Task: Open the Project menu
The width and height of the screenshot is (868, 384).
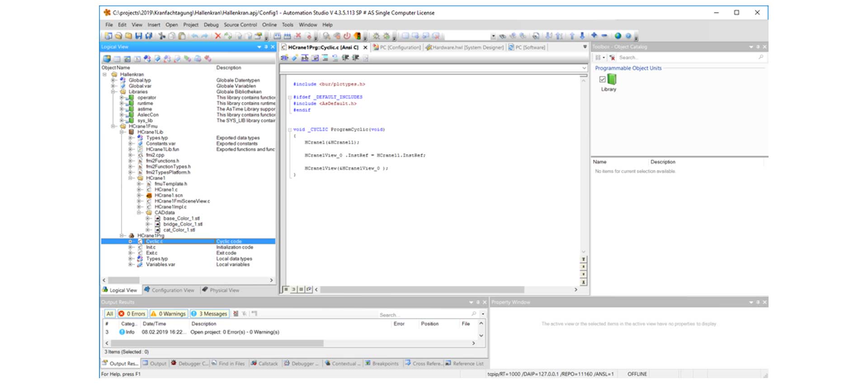Action: click(x=190, y=25)
